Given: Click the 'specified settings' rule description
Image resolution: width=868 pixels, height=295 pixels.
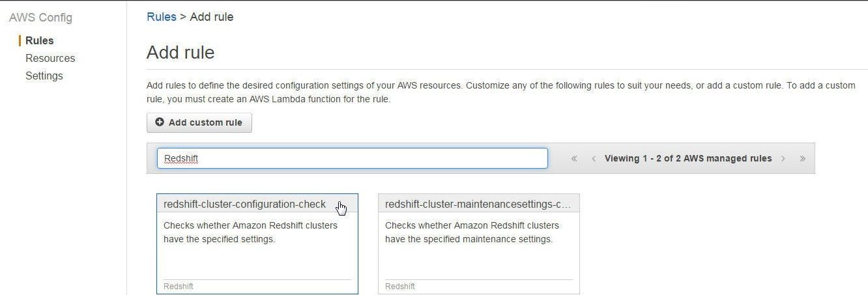Looking at the screenshot, I should [250, 232].
